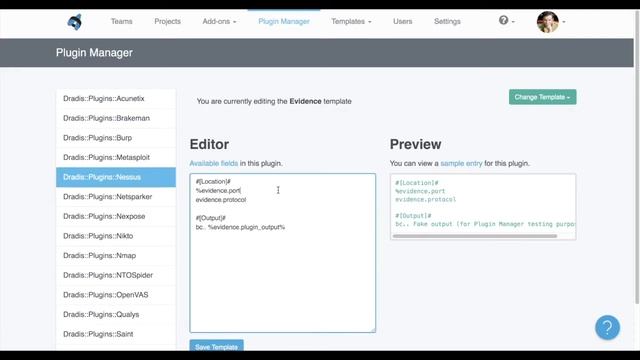Open Settings in the navbar
640x360 pixels.
pos(447,21)
